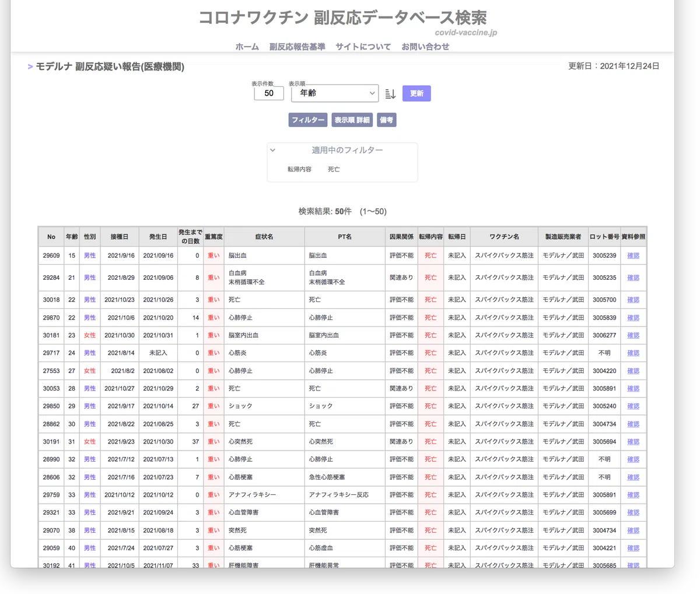700x594 pixels.
Task: Open 表示順 詳細 options
Action: pyautogui.click(x=352, y=120)
